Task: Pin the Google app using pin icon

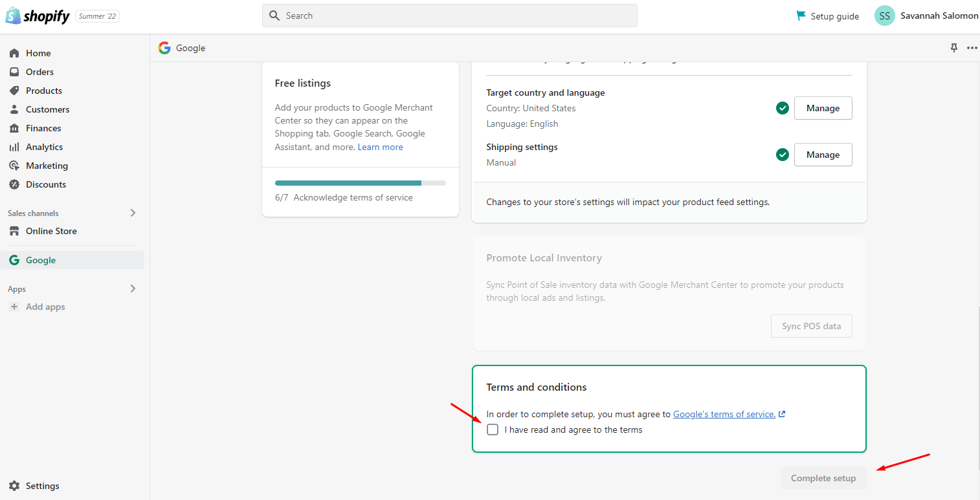Action: coord(954,48)
